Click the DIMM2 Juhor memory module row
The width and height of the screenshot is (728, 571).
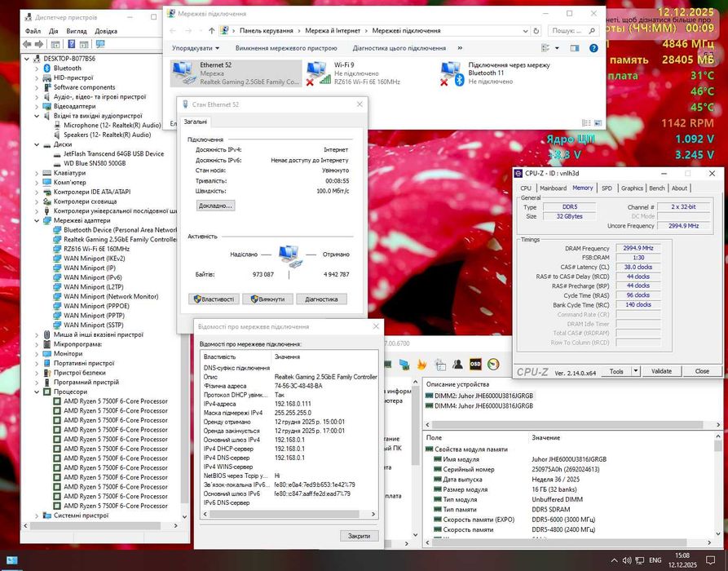[479, 396]
